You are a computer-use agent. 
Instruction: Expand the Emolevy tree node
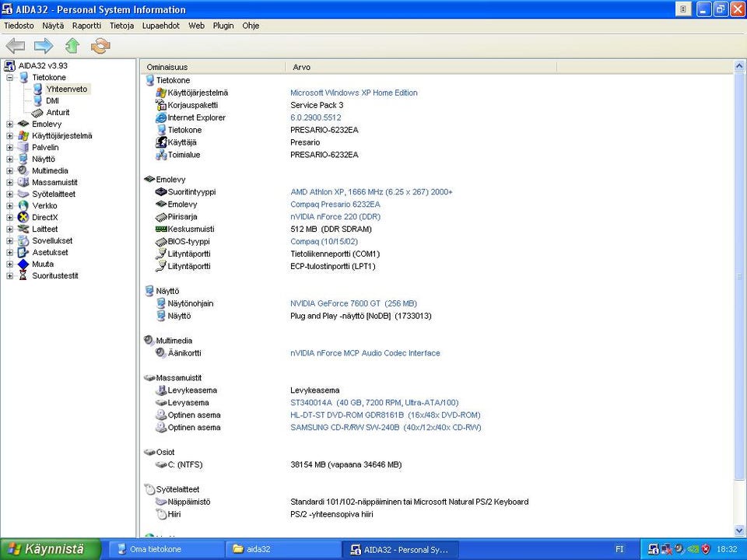coord(9,124)
